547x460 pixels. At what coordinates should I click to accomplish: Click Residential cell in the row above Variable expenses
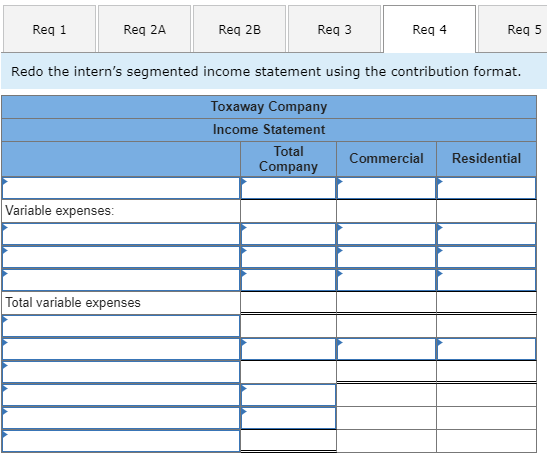pyautogui.click(x=486, y=188)
